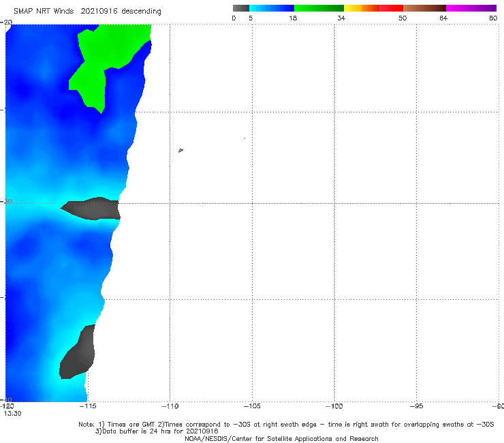Click the yellow-orange segment of the color bar
The image size is (504, 443).
click(x=361, y=8)
